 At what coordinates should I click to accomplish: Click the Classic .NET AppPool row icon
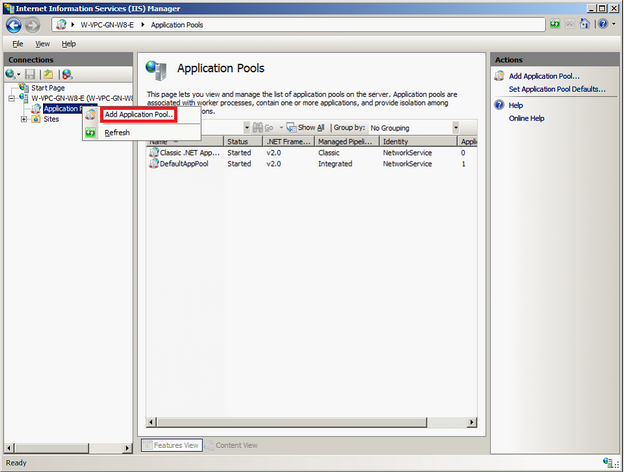[154, 152]
